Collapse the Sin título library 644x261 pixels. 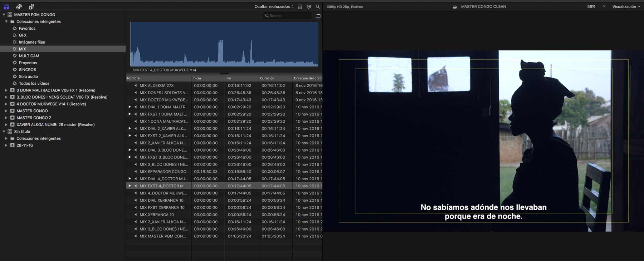click(4, 132)
